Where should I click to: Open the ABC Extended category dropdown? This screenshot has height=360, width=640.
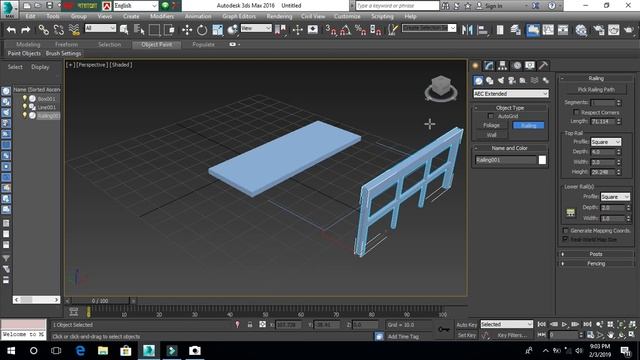[511, 93]
